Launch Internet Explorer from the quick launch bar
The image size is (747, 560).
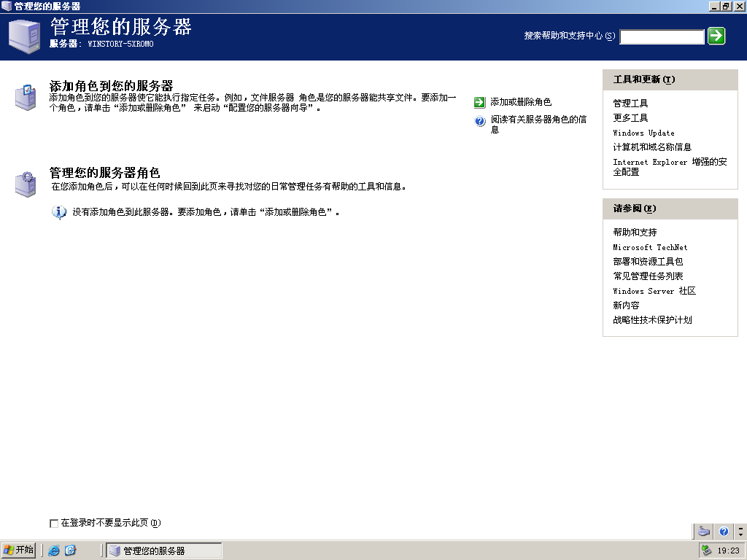click(x=54, y=551)
